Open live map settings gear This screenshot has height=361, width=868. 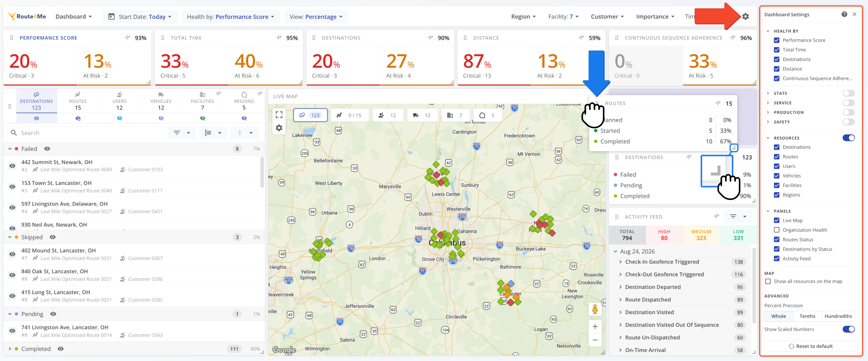(279, 128)
